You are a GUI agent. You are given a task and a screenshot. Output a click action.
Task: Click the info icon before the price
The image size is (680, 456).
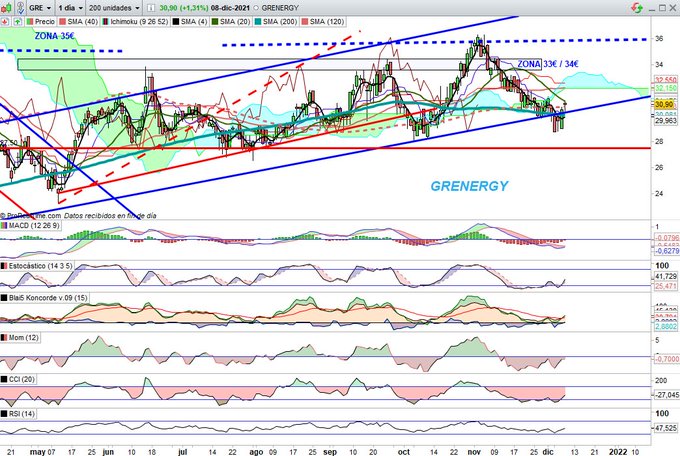click(150, 8)
